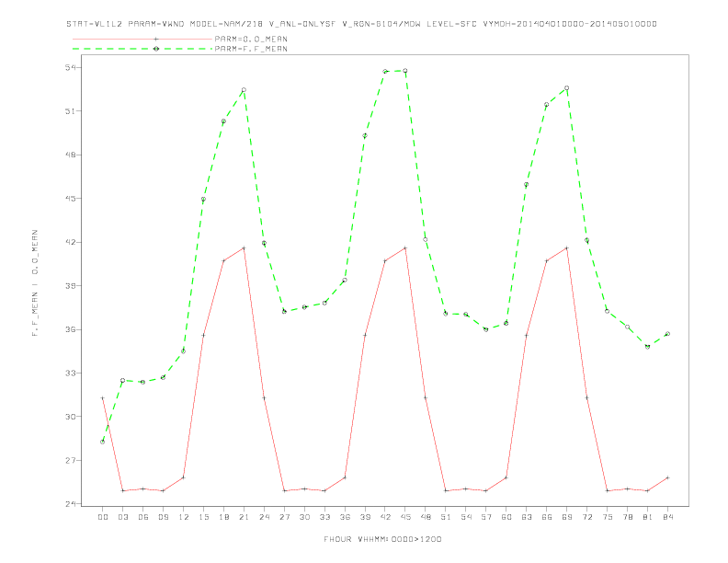Viewport: 728px width, 563px height.
Task: Click the x-axis tick label 15
Action: (203, 517)
